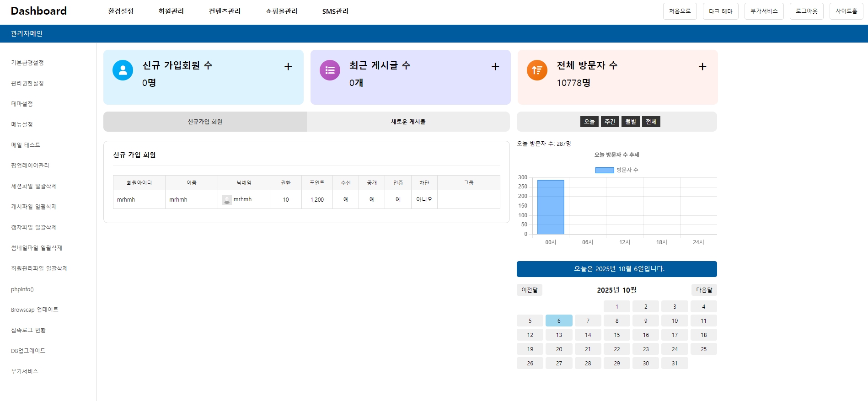The width and height of the screenshot is (868, 401).
Task: Show monthly visitors with 월별 button
Action: (631, 122)
